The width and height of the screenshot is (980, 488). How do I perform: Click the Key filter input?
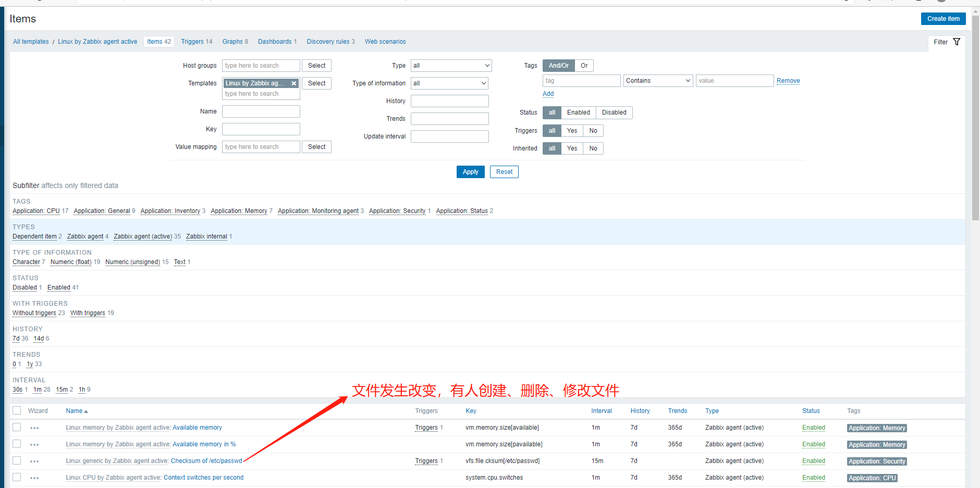(261, 129)
